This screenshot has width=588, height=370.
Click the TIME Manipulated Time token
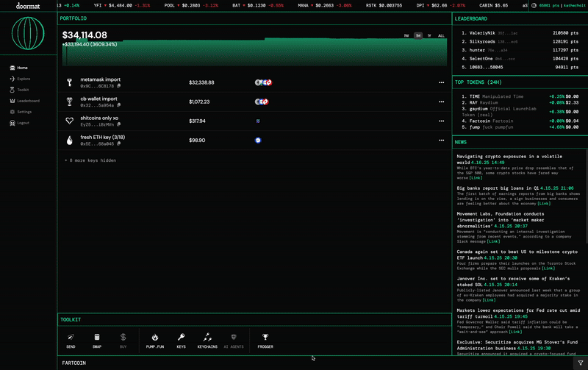[x=520, y=96]
